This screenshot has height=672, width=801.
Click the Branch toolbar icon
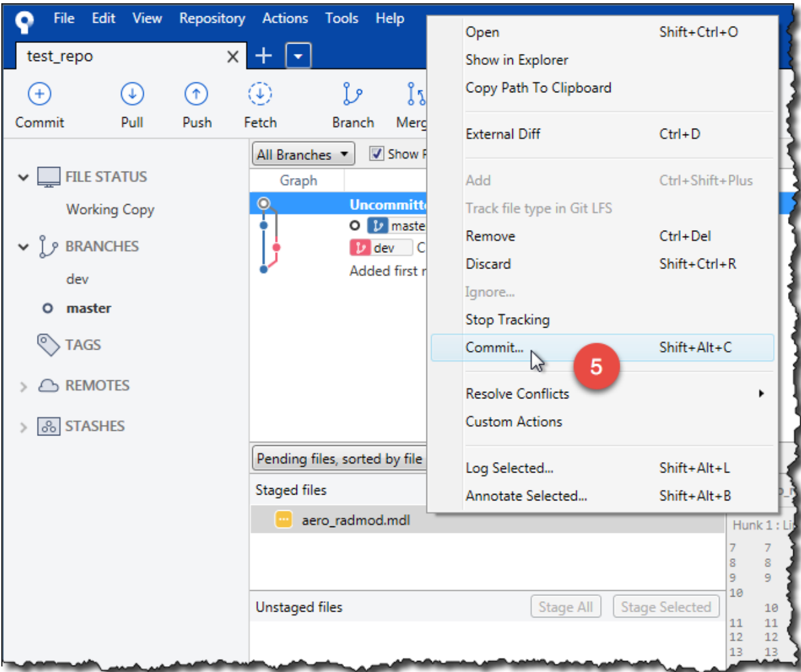tap(352, 95)
